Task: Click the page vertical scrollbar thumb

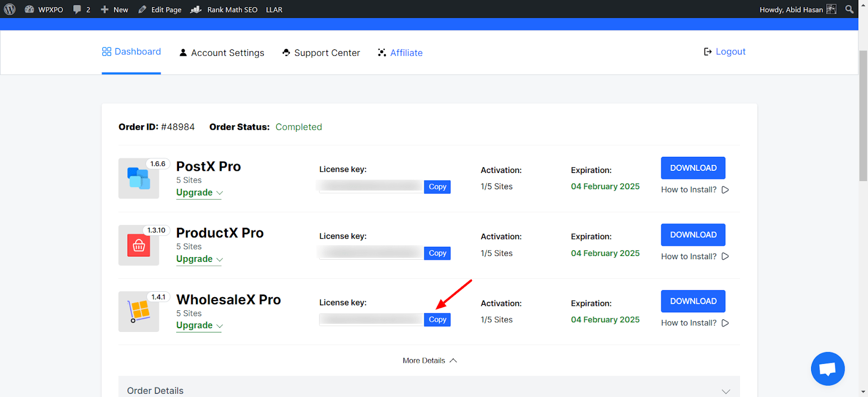Action: tap(863, 116)
